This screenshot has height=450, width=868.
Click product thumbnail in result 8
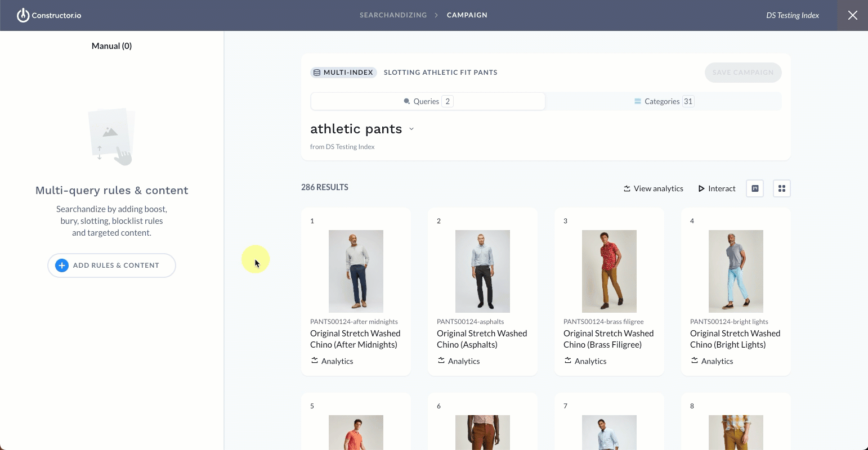pos(736,433)
